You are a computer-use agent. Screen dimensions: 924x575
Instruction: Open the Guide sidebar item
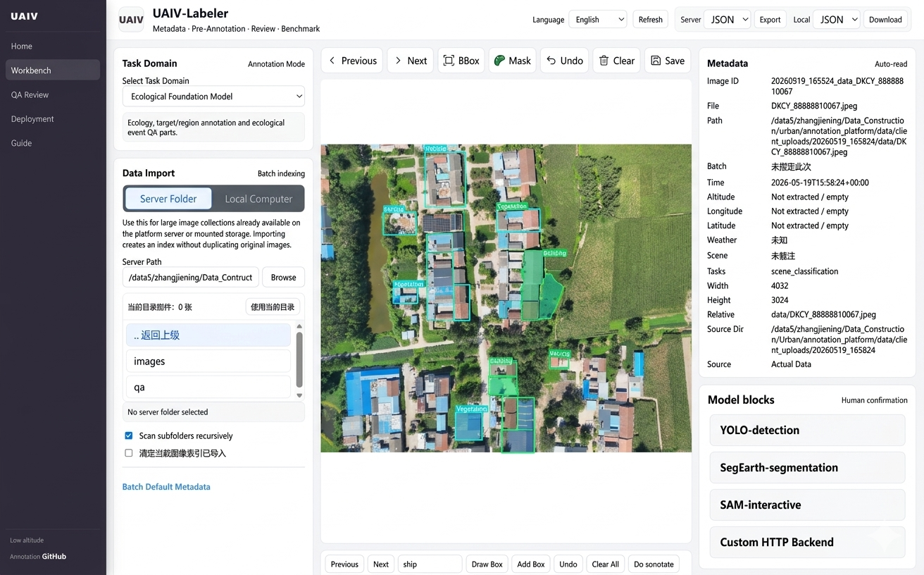(53, 143)
